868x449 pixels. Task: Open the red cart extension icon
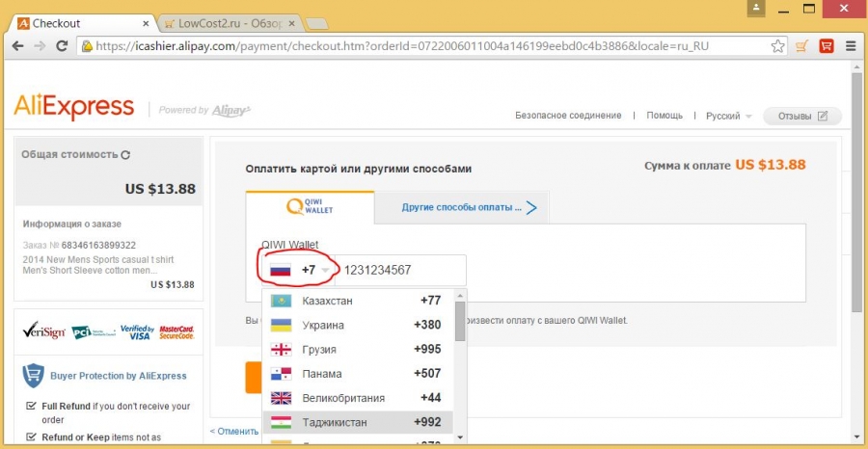(827, 46)
